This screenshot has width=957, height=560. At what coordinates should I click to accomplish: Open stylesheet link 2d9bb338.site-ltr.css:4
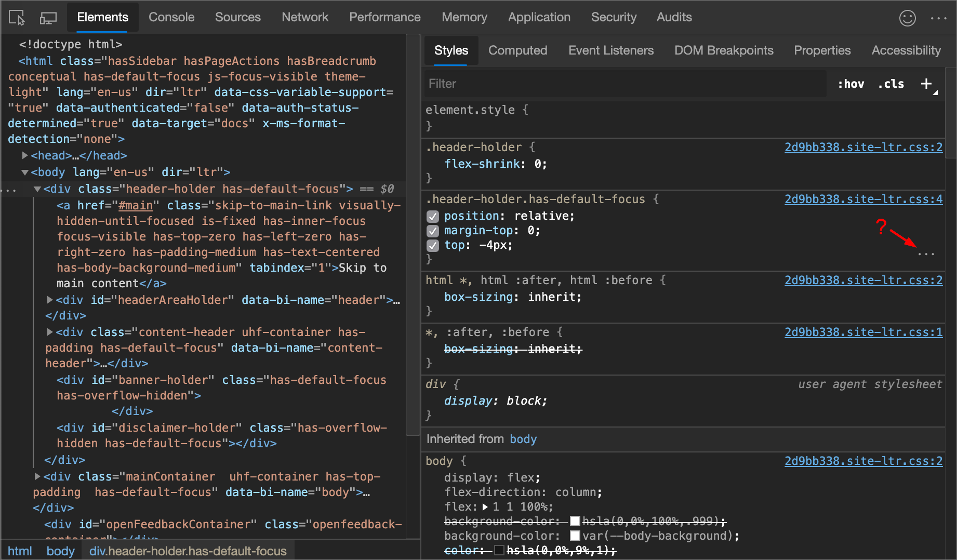point(863,199)
